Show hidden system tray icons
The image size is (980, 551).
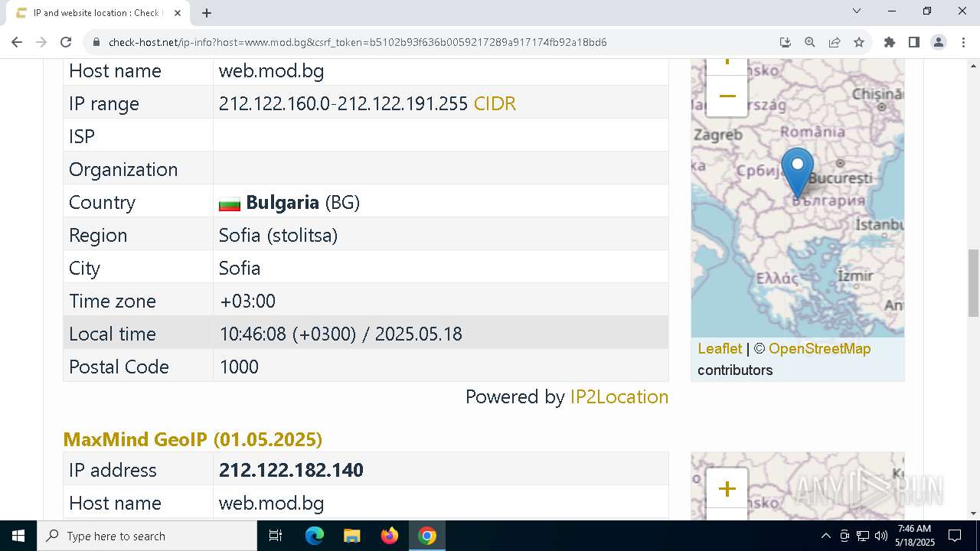pos(825,536)
